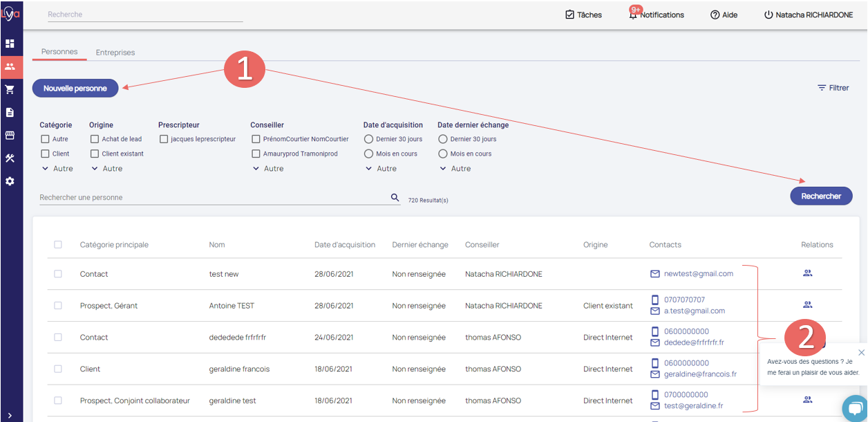This screenshot has height=422, width=868.
Task: Close the chat help popup
Action: tap(861, 353)
